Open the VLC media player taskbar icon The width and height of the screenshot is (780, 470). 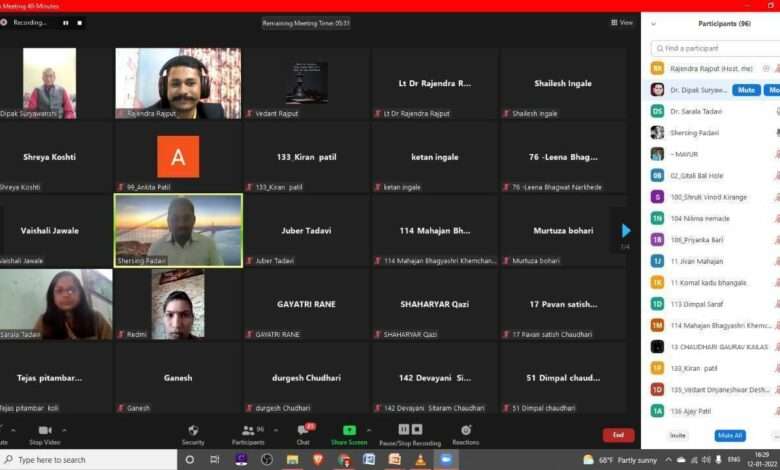point(420,459)
